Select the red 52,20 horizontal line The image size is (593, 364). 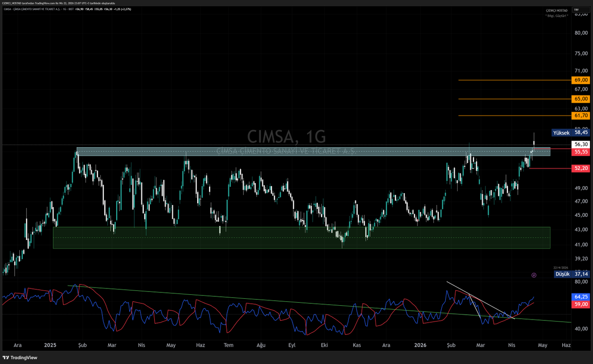point(550,168)
